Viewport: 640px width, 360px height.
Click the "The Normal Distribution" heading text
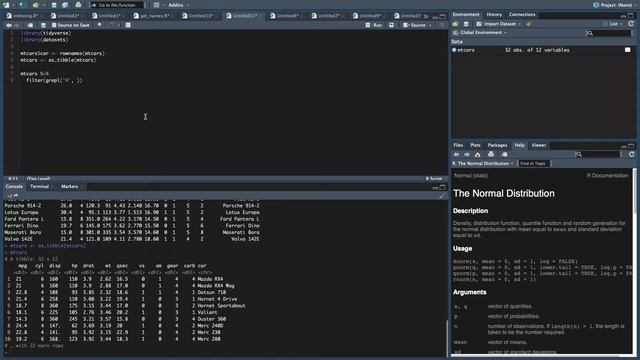tap(504, 193)
